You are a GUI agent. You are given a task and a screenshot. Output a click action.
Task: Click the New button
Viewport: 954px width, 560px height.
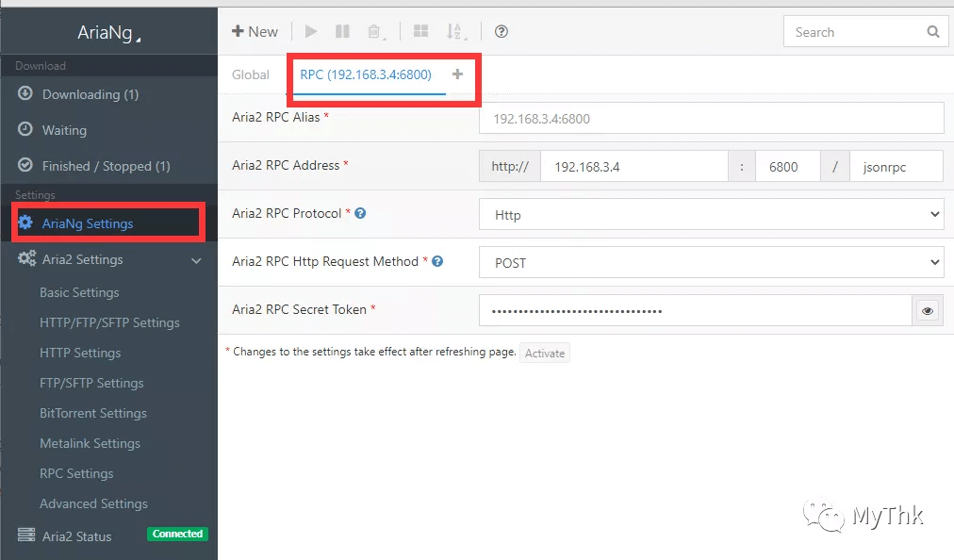click(x=255, y=31)
